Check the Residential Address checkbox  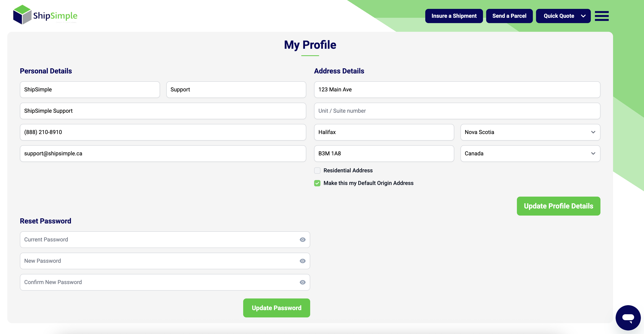(x=317, y=171)
